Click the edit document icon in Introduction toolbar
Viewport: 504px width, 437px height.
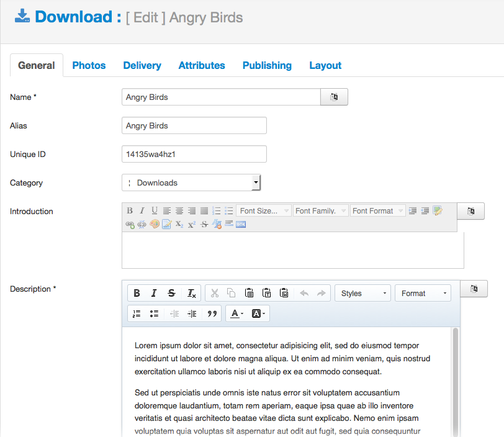point(166,224)
